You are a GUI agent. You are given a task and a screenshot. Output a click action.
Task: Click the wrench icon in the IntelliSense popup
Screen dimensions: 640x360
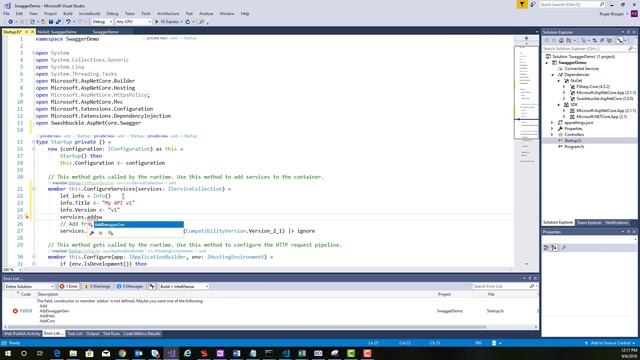[92, 233]
